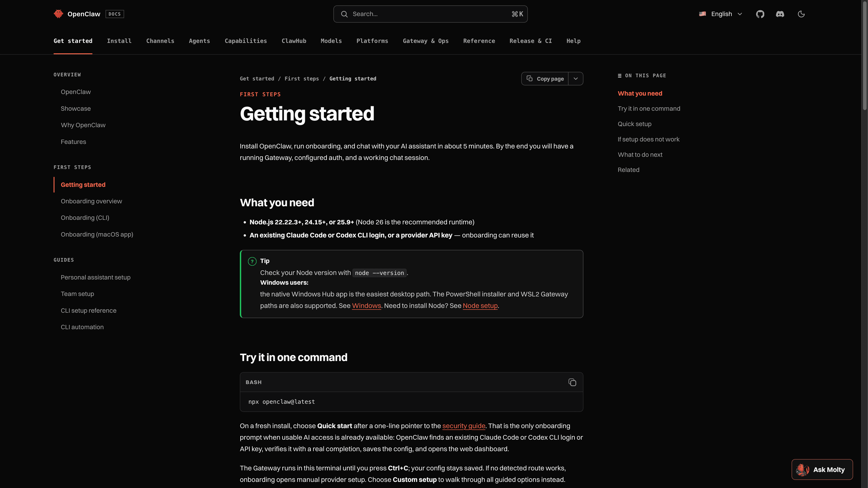The width and height of the screenshot is (868, 488).
Task: Click the Ask Molty mascot avatar
Action: click(802, 469)
